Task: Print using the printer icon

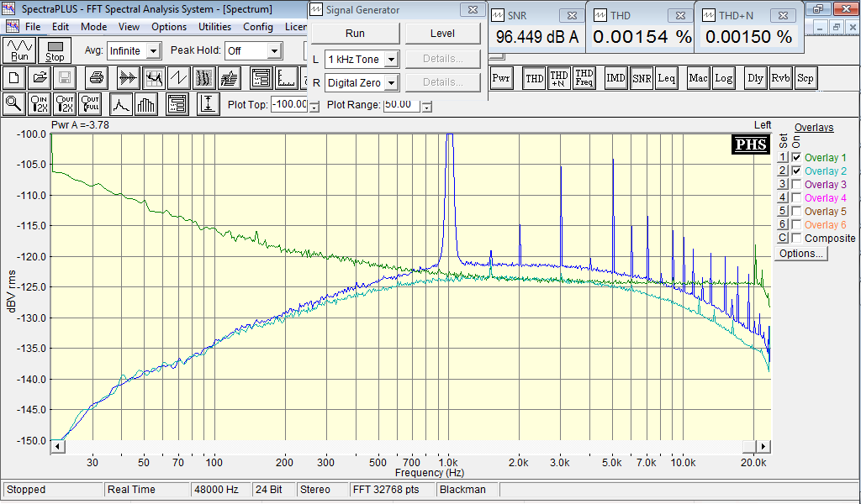Action: point(97,78)
